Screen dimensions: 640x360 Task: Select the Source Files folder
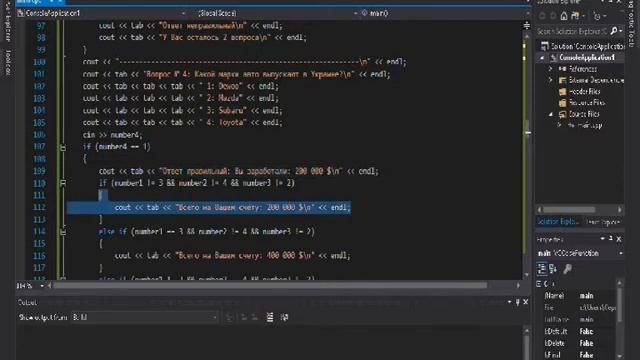pos(579,114)
